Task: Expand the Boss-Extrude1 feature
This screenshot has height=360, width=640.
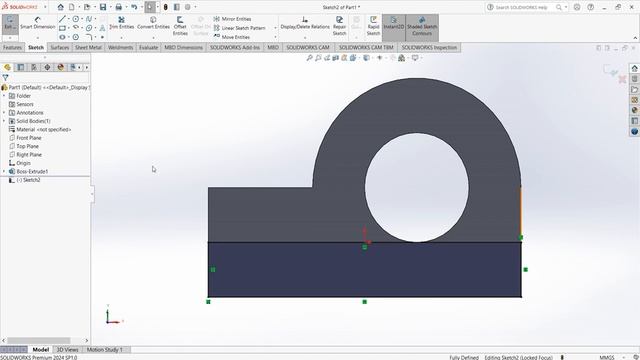Action: pyautogui.click(x=4, y=171)
